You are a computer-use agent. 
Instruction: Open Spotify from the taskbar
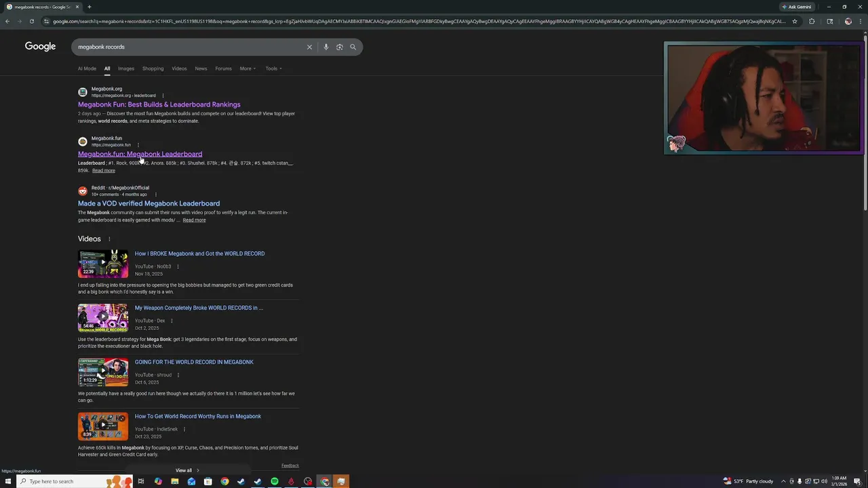[275, 481]
